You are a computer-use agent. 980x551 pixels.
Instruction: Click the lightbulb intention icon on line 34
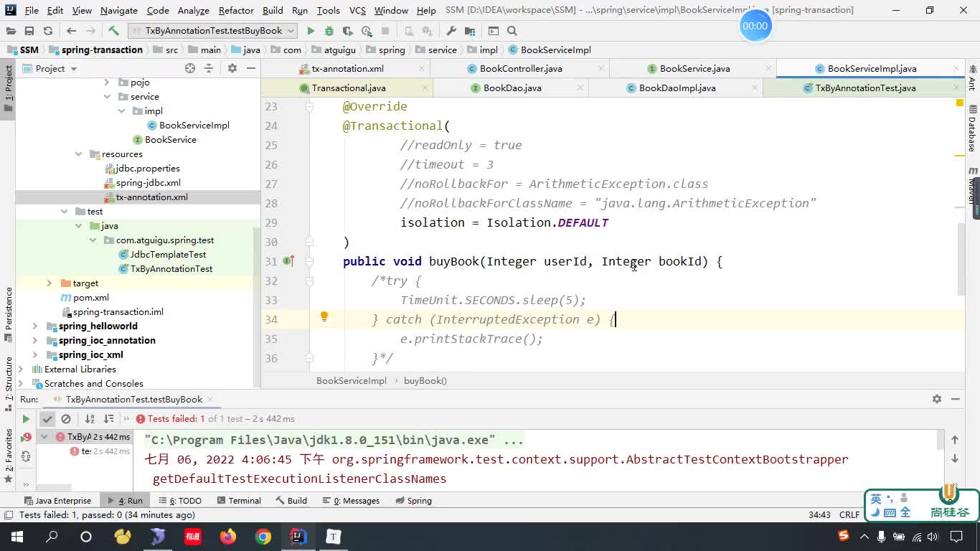tap(324, 316)
